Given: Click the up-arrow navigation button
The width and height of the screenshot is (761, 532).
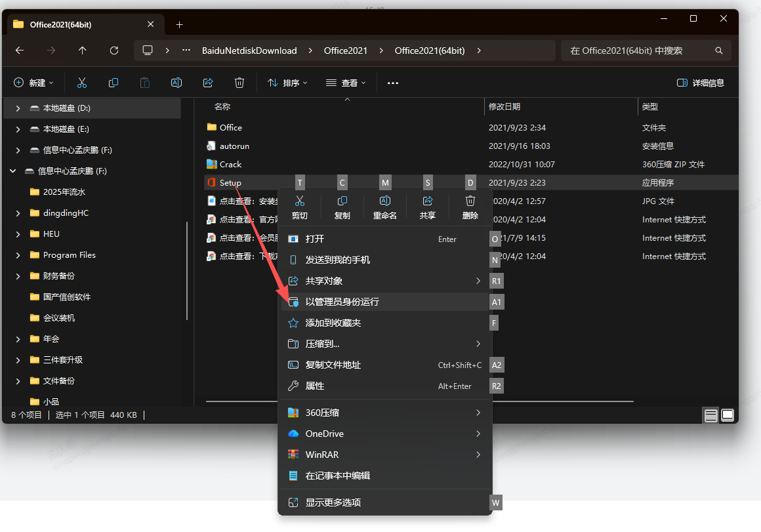Looking at the screenshot, I should [x=82, y=51].
